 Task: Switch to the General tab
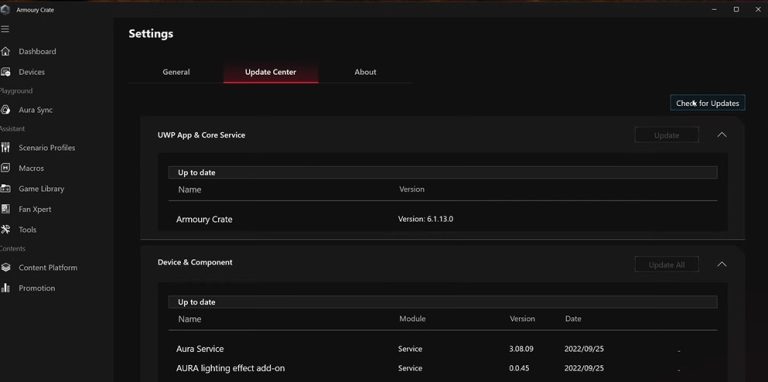coord(176,72)
